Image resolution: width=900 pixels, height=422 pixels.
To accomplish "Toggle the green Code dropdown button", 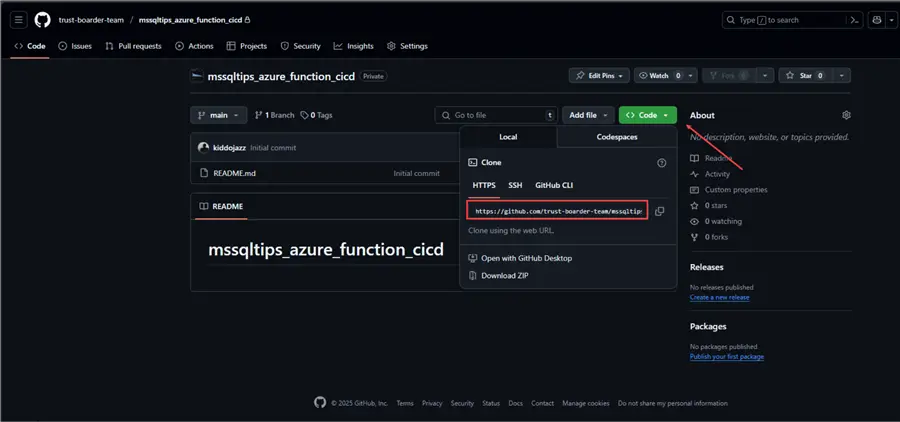I will tap(647, 115).
